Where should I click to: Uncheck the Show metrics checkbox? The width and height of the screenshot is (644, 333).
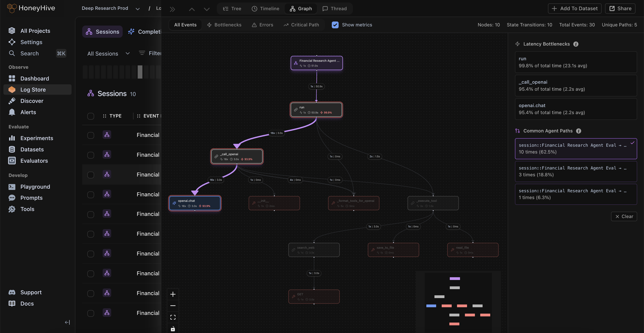335,25
